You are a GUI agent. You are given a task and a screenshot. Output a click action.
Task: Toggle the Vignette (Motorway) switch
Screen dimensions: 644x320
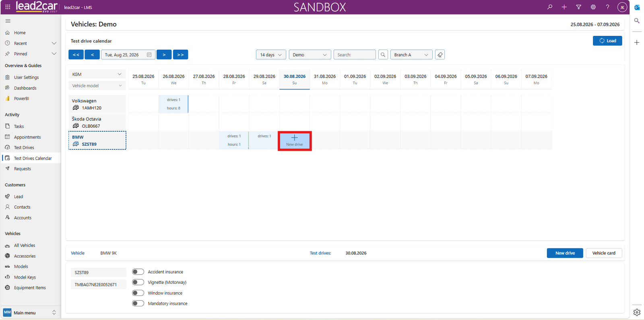[138, 282]
